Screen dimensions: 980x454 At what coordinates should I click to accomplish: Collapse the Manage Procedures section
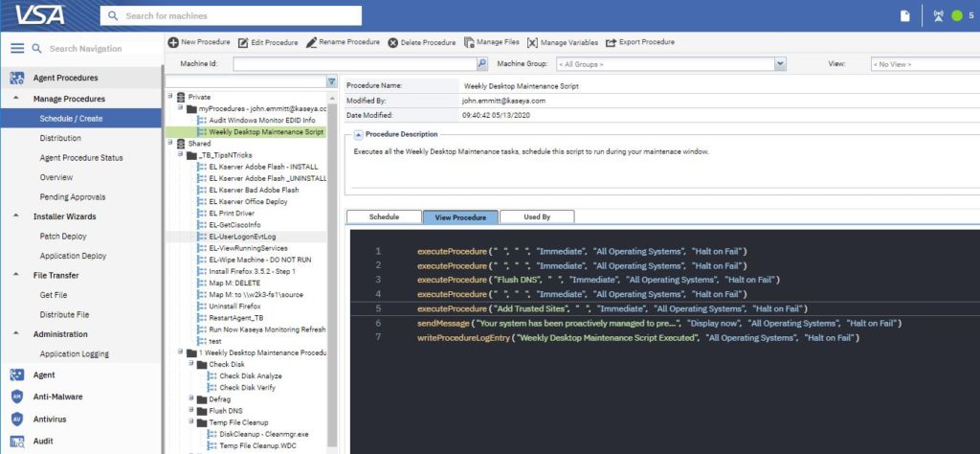(x=15, y=99)
